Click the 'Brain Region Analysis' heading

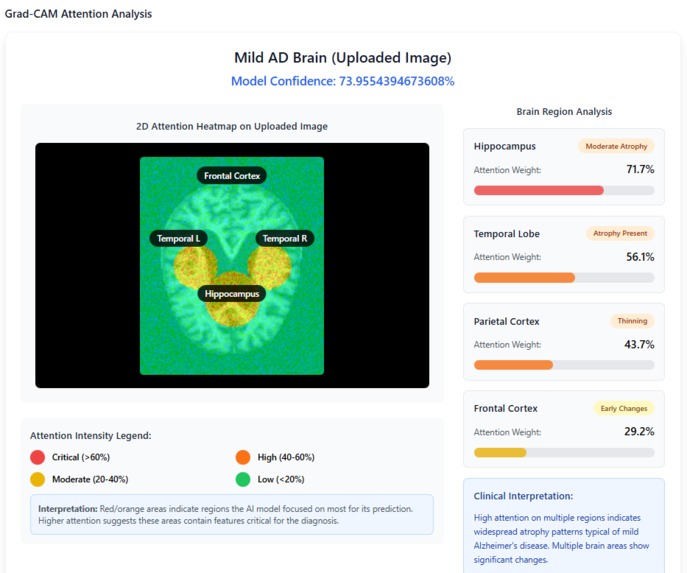(564, 111)
